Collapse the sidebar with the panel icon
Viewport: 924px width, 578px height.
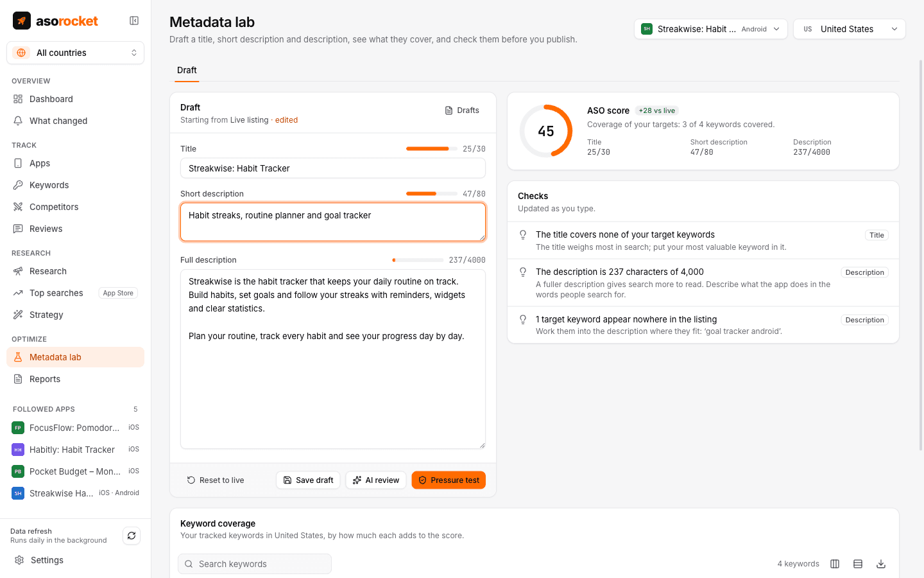point(134,21)
